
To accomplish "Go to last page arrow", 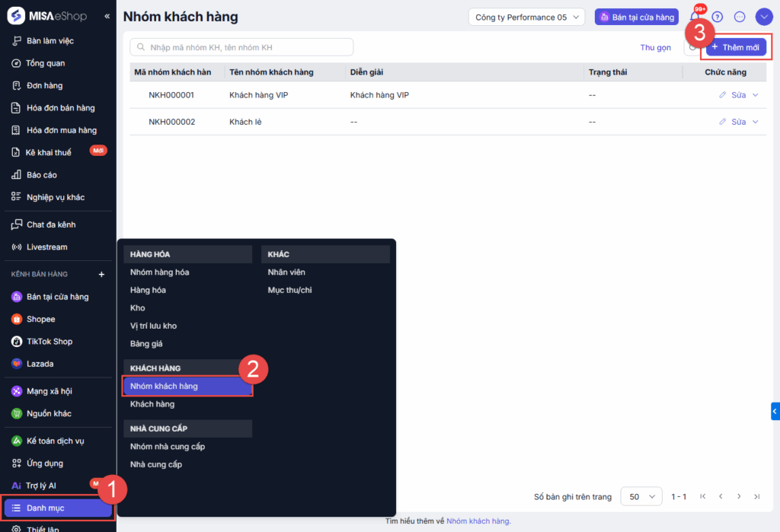I will point(756,496).
